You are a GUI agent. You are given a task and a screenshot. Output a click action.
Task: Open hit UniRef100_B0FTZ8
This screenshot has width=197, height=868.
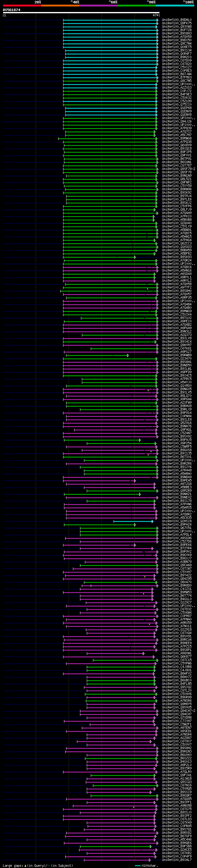pyautogui.click(x=176, y=30)
